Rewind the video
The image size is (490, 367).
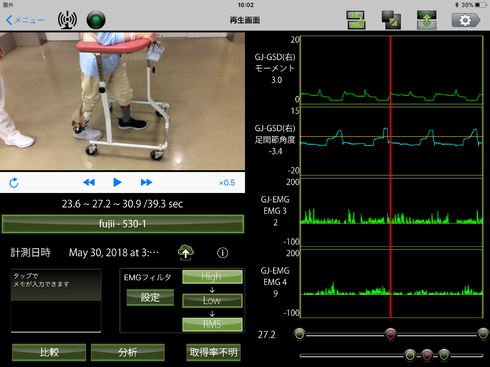89,182
